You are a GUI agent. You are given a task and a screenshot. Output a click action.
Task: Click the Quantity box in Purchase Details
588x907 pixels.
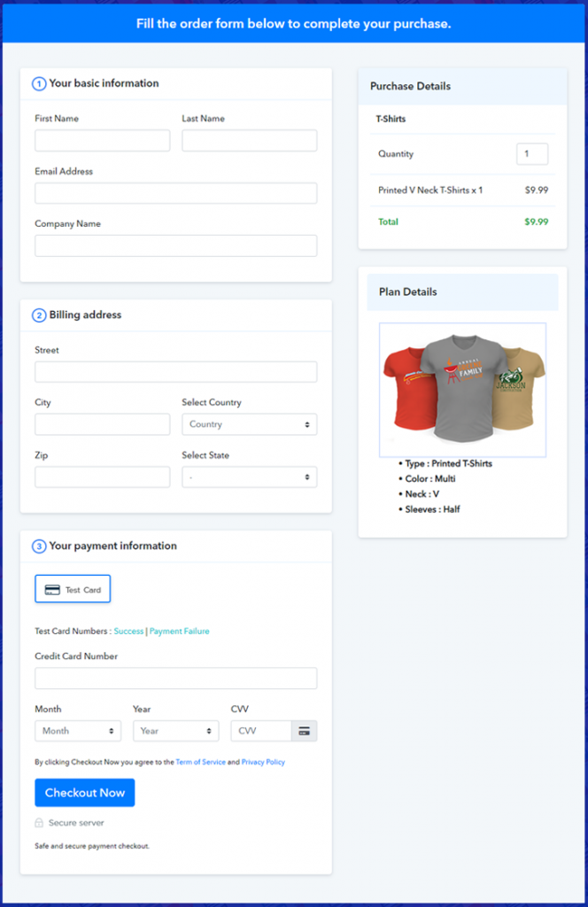point(532,154)
